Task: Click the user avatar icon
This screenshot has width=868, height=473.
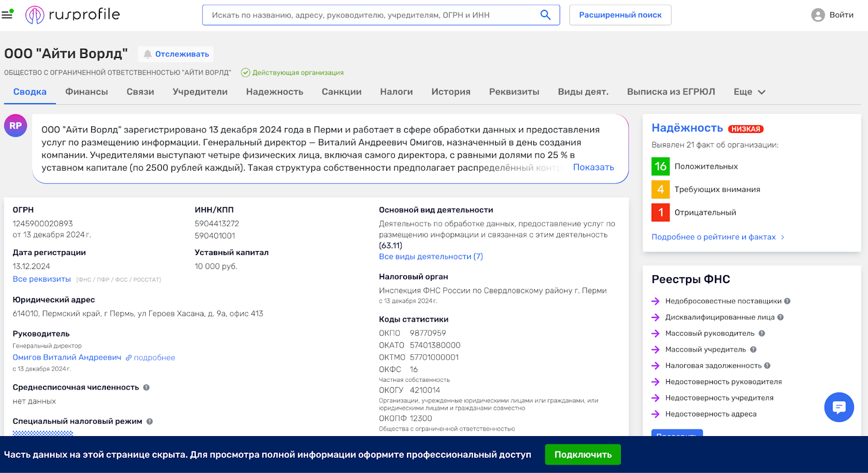Action: click(x=818, y=15)
